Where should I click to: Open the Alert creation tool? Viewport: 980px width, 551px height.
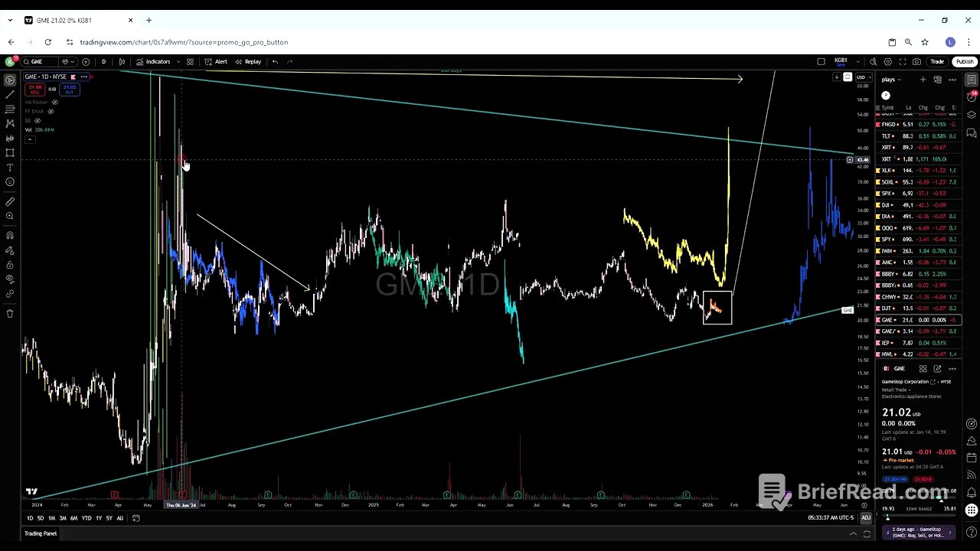tap(216, 61)
